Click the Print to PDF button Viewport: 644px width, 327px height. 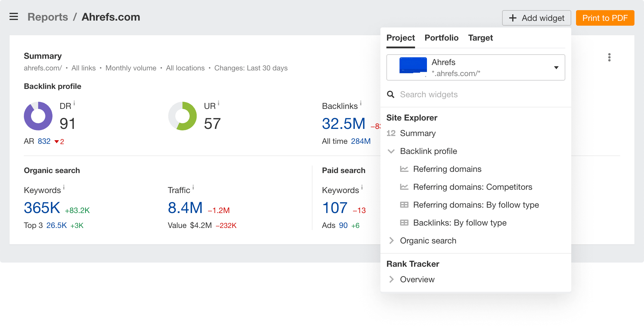point(605,18)
